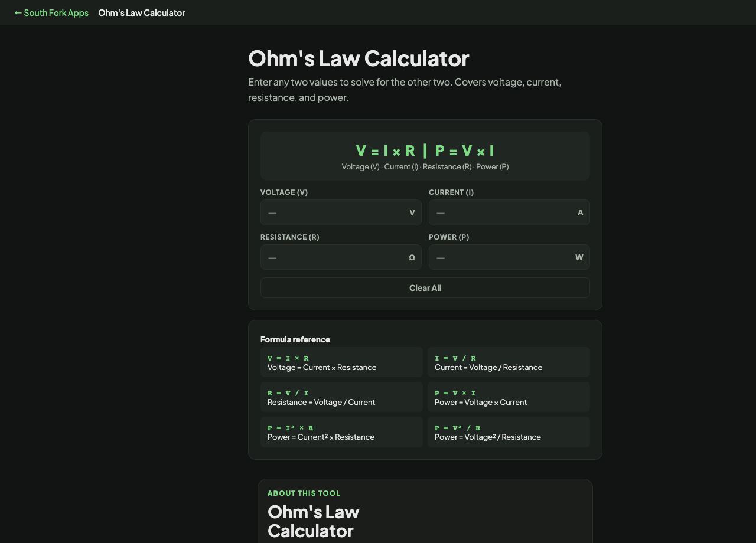Image resolution: width=756 pixels, height=543 pixels.
Task: Click the W unit symbol in Power field
Action: (x=579, y=257)
